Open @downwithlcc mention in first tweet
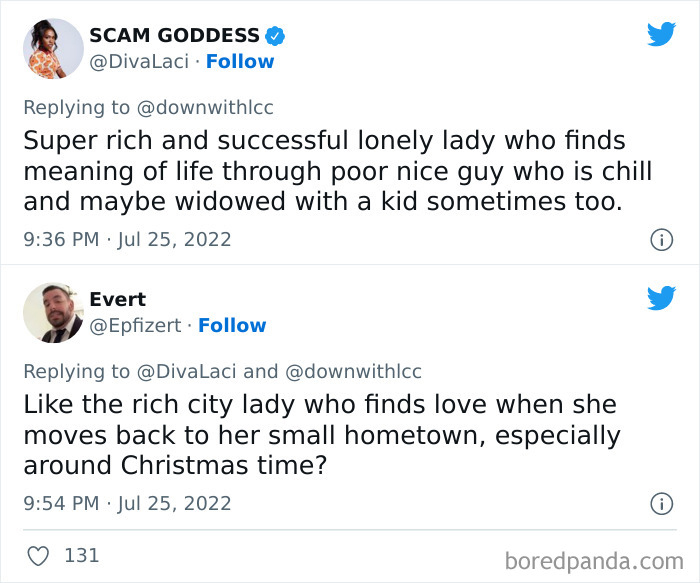 tap(205, 108)
